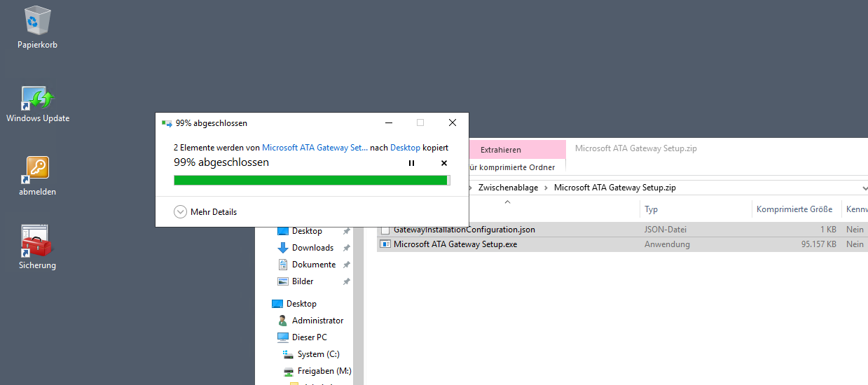Screen dimensions: 868x385
Task: Switch to the Extrahieren ribbon tab
Action: [501, 150]
